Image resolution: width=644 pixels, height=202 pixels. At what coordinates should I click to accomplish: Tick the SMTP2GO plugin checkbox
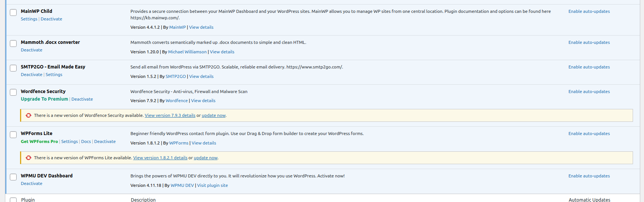coord(13,68)
